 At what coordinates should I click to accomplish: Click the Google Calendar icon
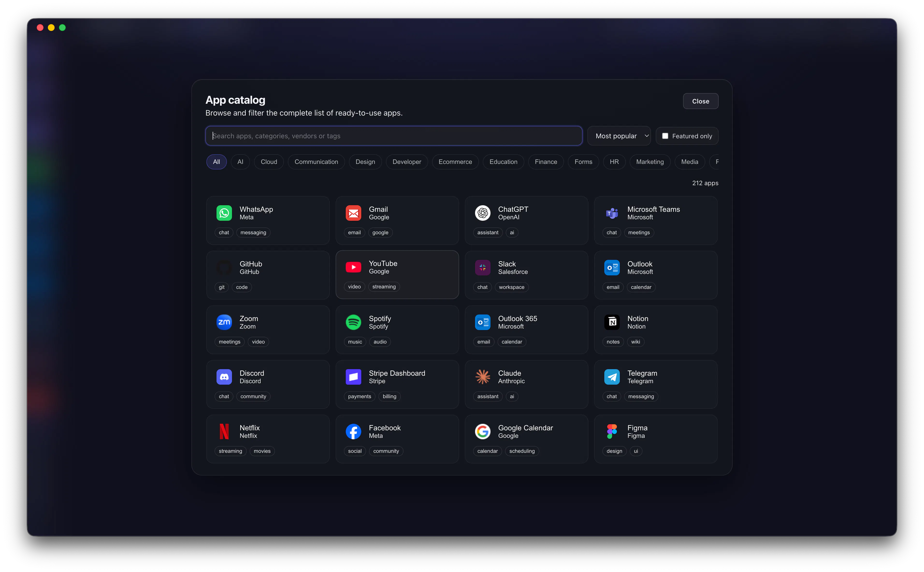pyautogui.click(x=482, y=431)
